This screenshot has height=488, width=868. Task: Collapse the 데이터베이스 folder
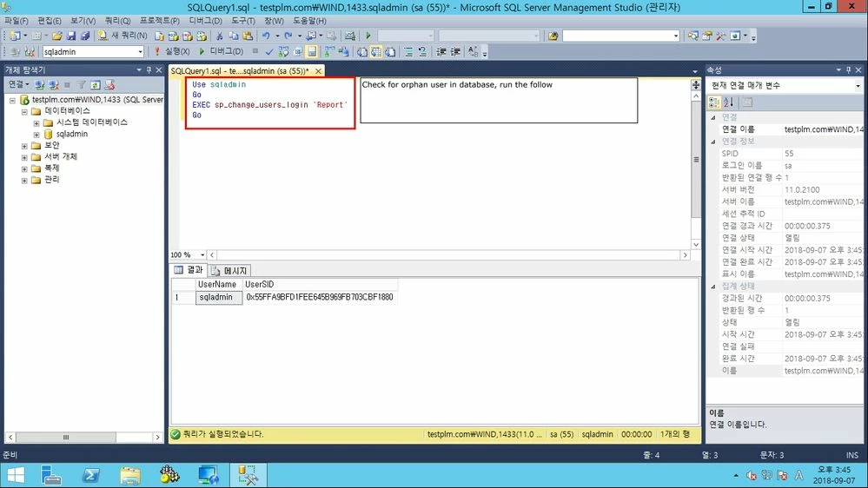[x=24, y=111]
